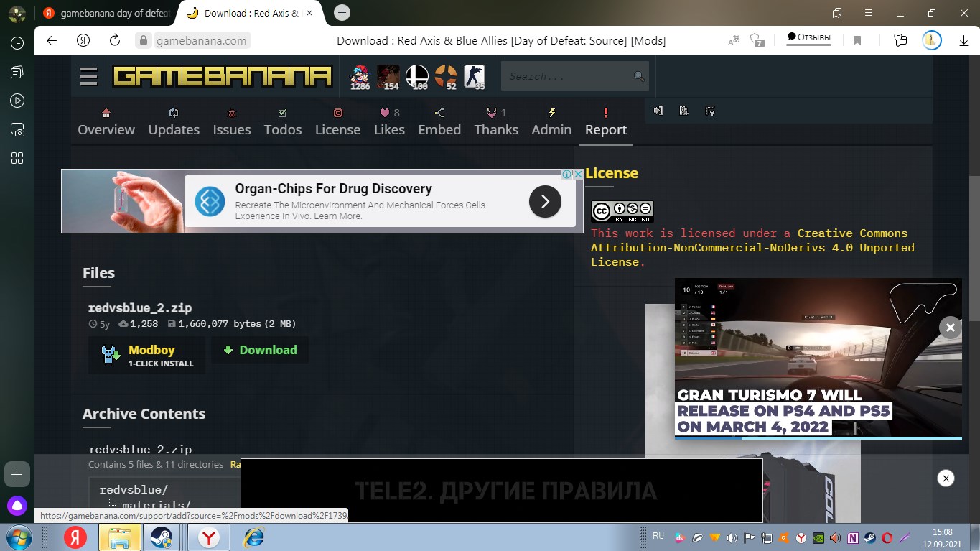Open the Windows Start menu
980x551 pixels.
coord(17,537)
